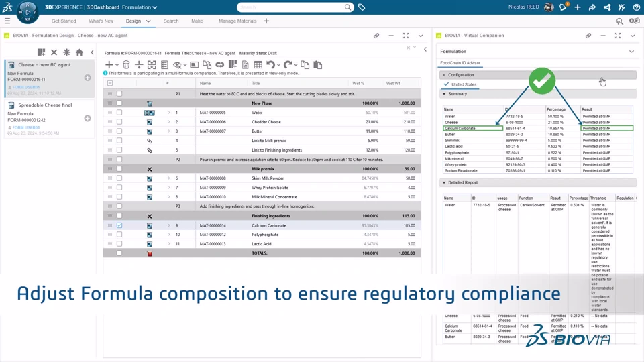
Task: Open the hamburger menu
Action: click(x=7, y=21)
